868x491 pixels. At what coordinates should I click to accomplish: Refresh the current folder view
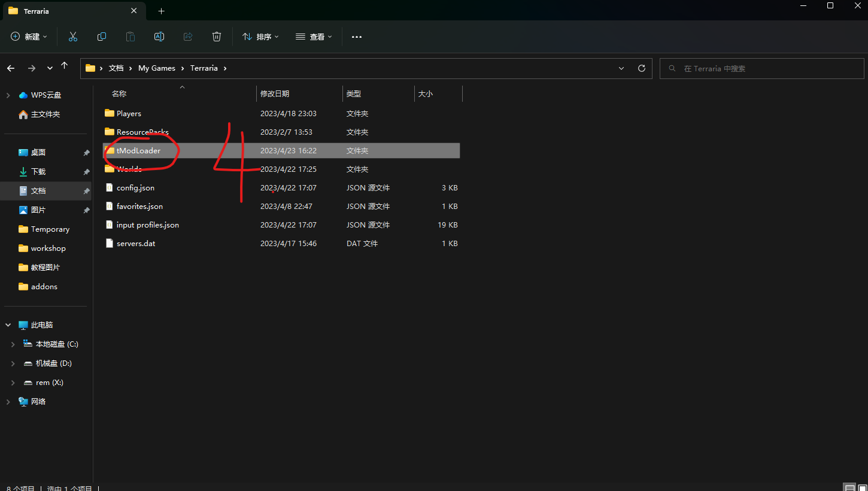pos(642,68)
